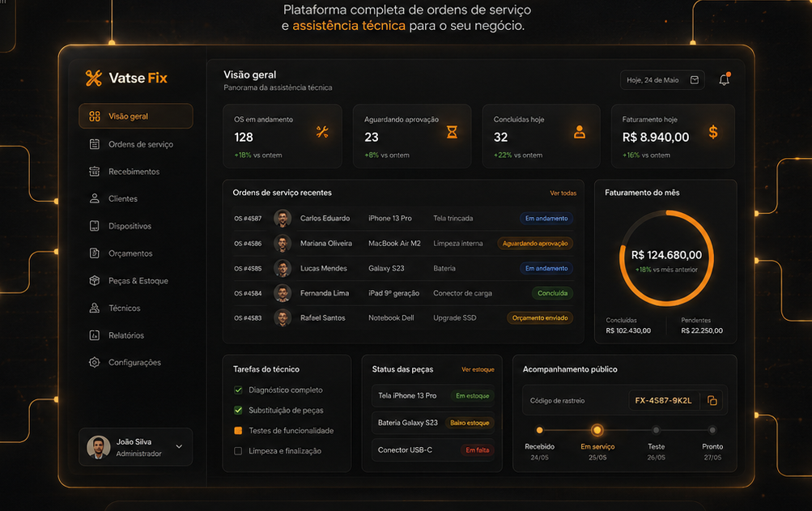Image resolution: width=812 pixels, height=511 pixels.
Task: Click Carlos Eduardo's avatar
Action: (x=283, y=218)
